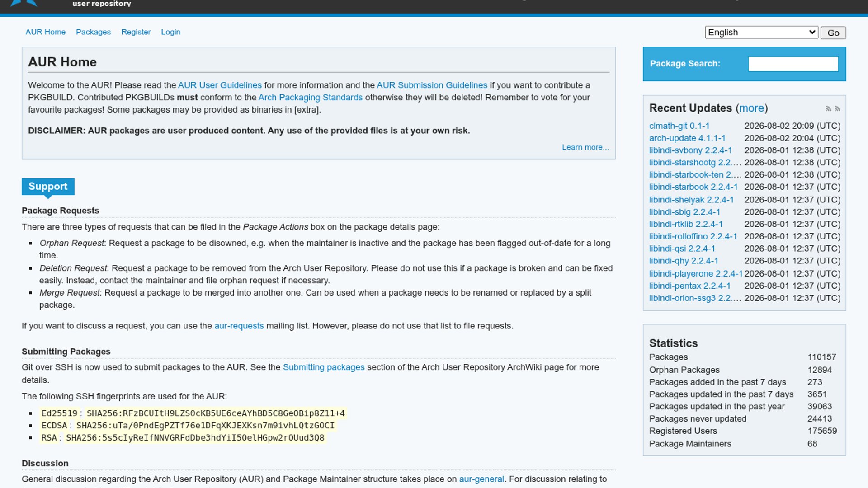868x488 pixels.
Task: Click the RSA SSH fingerprint value
Action: click(x=195, y=438)
